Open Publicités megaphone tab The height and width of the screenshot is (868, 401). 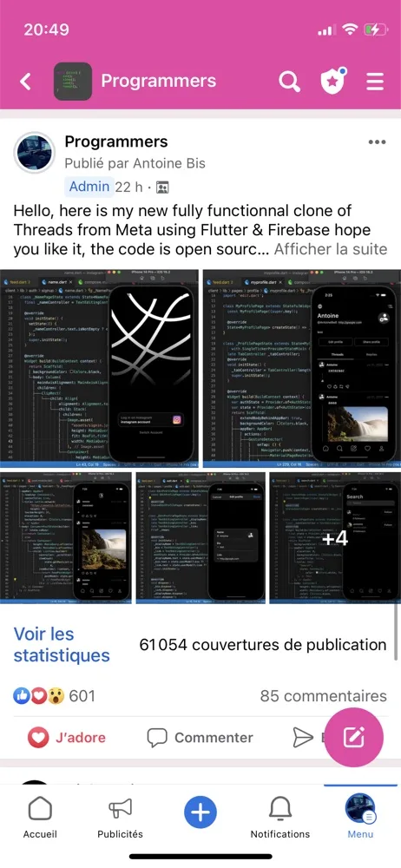tap(120, 818)
